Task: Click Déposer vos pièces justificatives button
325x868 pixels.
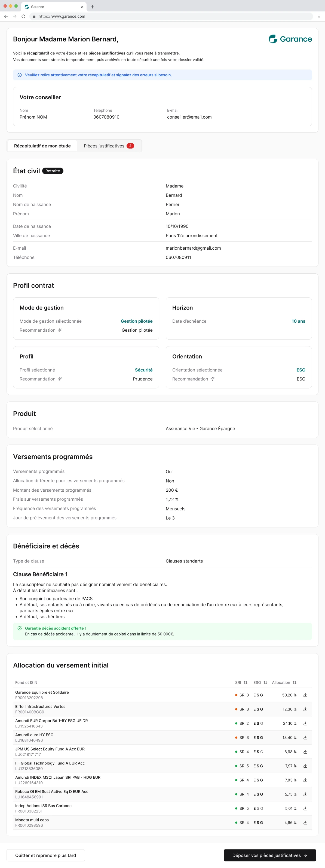Action: click(270, 855)
